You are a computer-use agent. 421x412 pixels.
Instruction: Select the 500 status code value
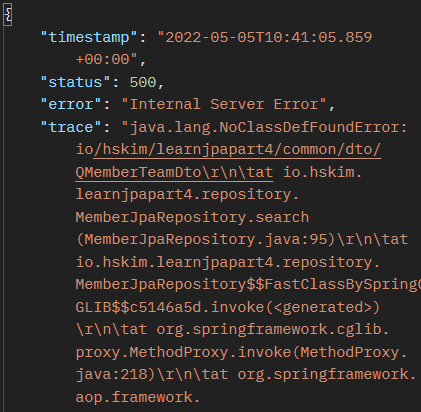[x=143, y=82]
